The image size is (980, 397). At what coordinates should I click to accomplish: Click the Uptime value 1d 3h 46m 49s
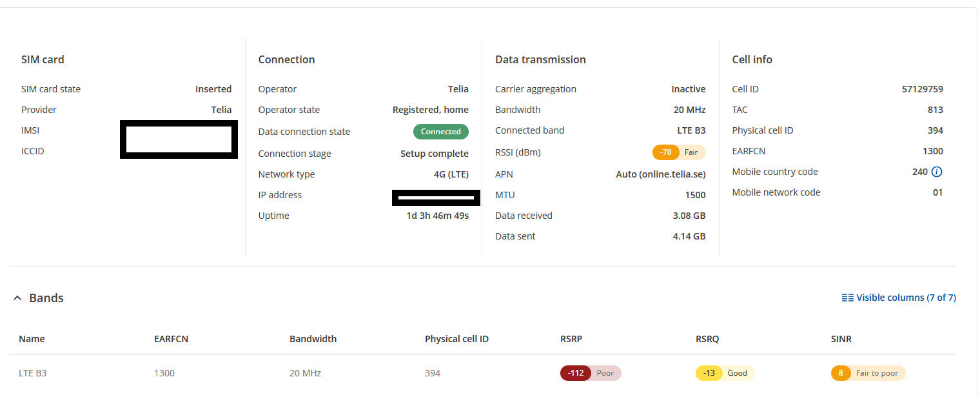point(437,216)
